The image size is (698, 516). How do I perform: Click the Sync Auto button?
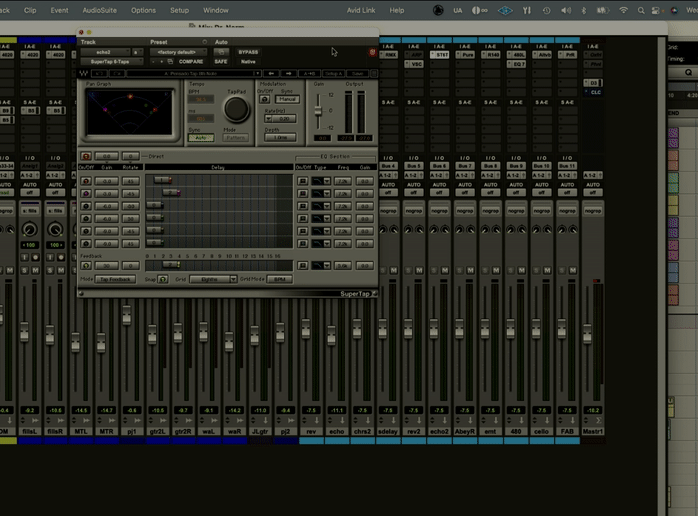tap(201, 138)
